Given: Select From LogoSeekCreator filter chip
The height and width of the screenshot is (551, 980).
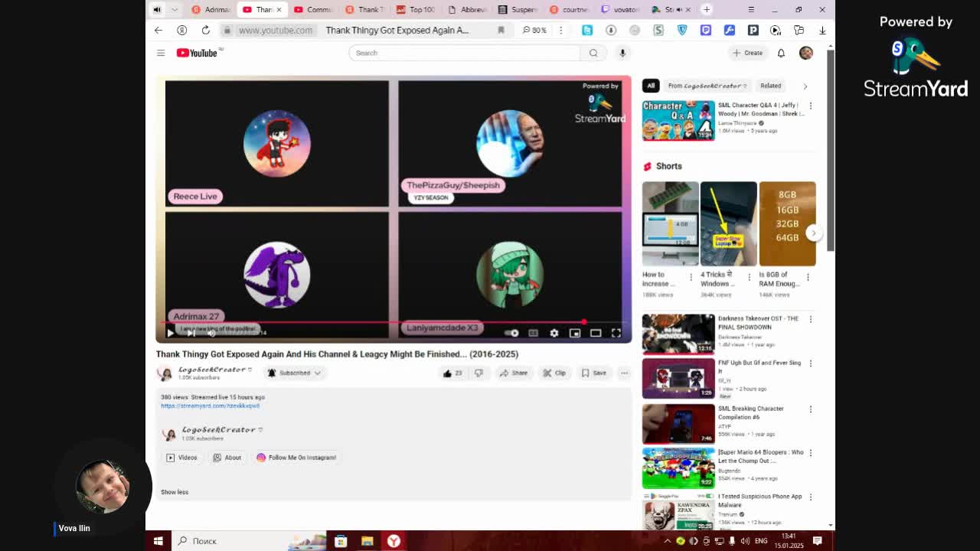Looking at the screenshot, I should [x=707, y=86].
